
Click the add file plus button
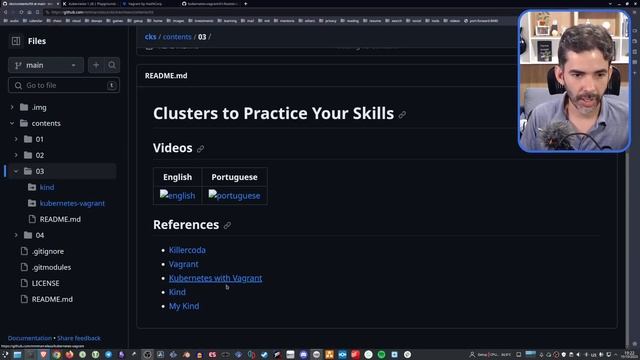[96, 65]
